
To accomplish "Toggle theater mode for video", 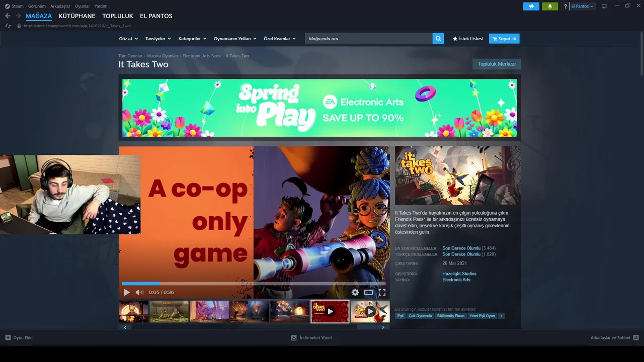I will pyautogui.click(x=369, y=292).
